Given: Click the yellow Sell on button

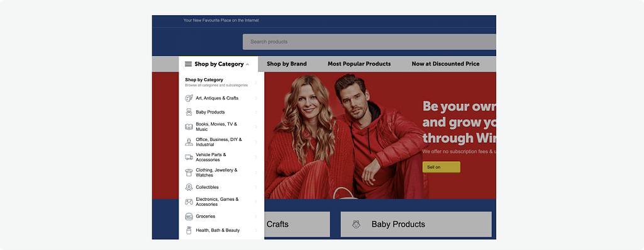Looking at the screenshot, I should [441, 167].
